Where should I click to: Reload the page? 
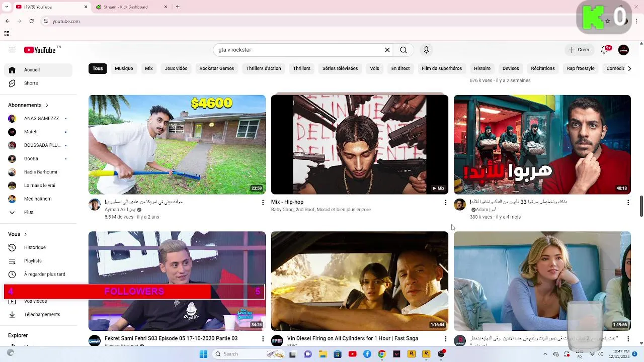(31, 21)
